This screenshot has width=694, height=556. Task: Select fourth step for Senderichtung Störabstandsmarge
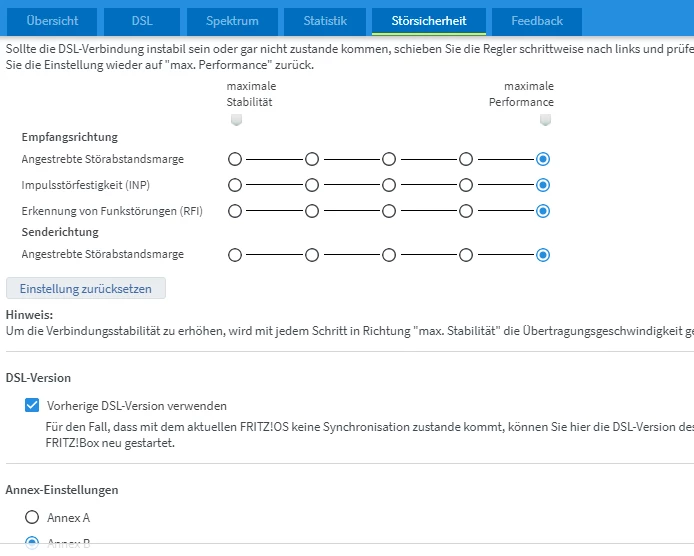click(466, 255)
